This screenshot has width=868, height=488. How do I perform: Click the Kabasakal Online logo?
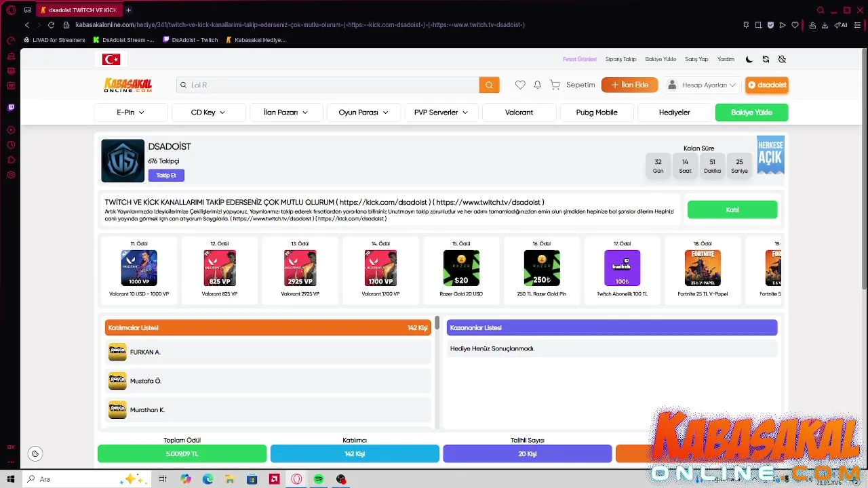click(x=128, y=85)
